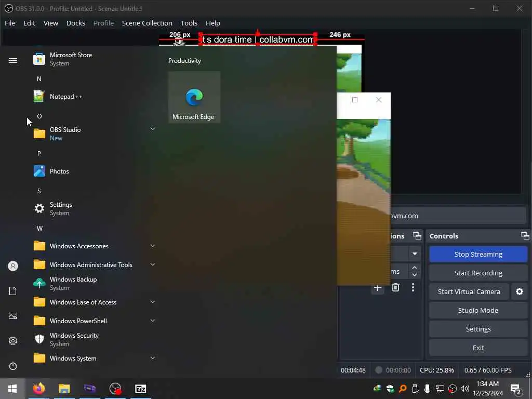Click the OBS tray icon
The image size is (532, 399).
(453, 389)
